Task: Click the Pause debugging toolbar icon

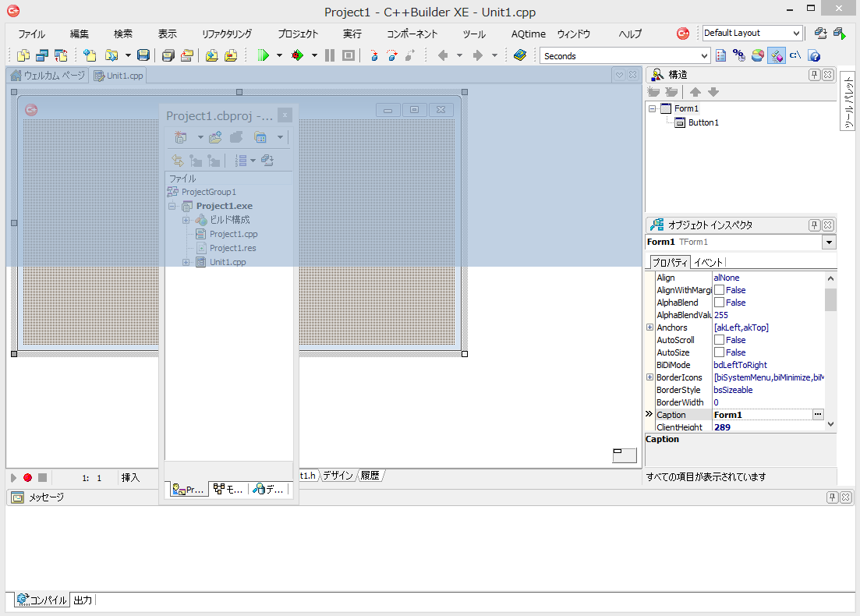Action: coord(330,55)
